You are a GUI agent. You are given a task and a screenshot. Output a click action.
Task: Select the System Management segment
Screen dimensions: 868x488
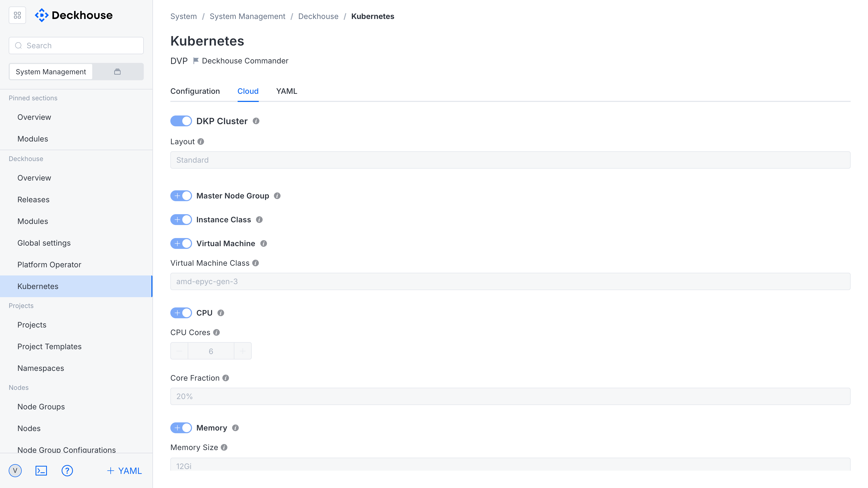click(51, 72)
